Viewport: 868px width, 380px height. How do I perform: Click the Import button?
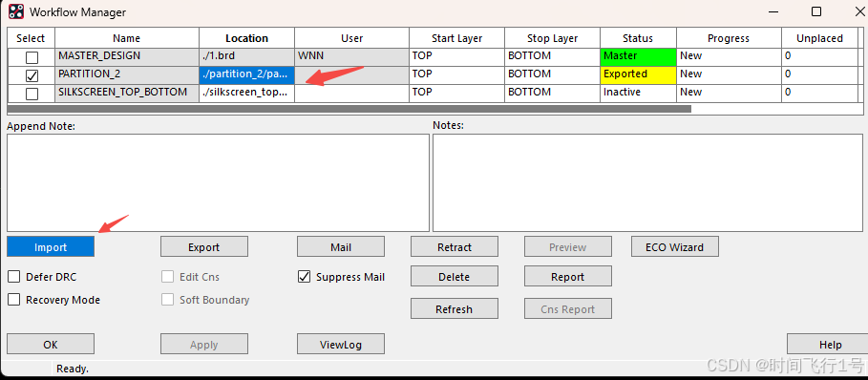51,246
